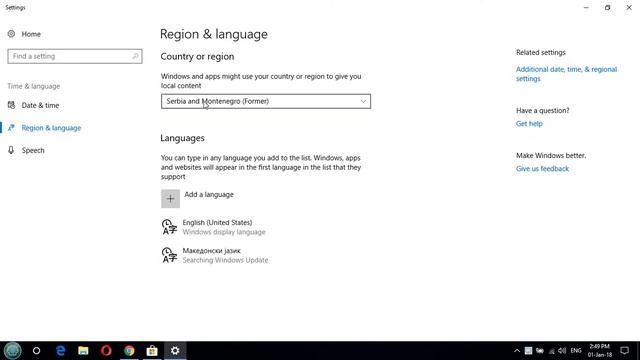This screenshot has width=640, height=360.
Task: Restore down the Settings window
Action: 607,8
